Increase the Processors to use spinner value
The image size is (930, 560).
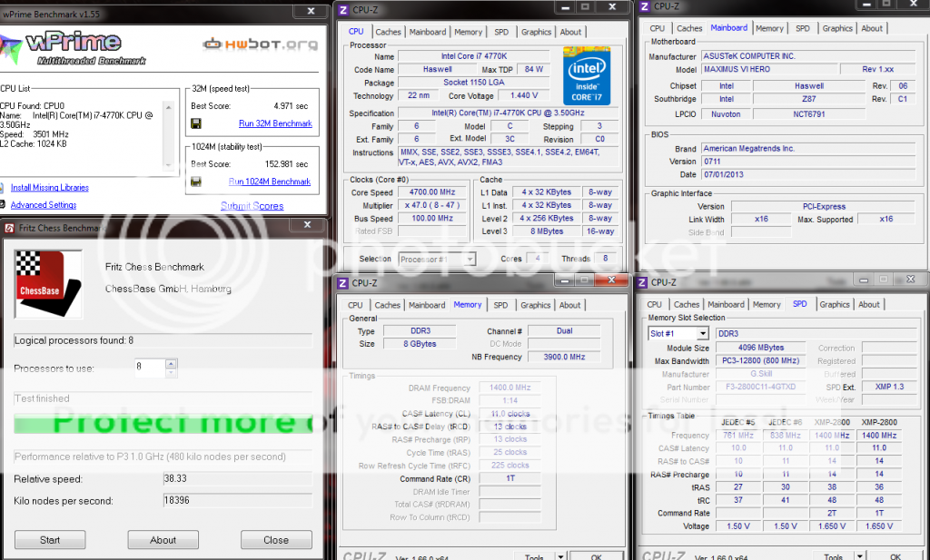point(170,363)
